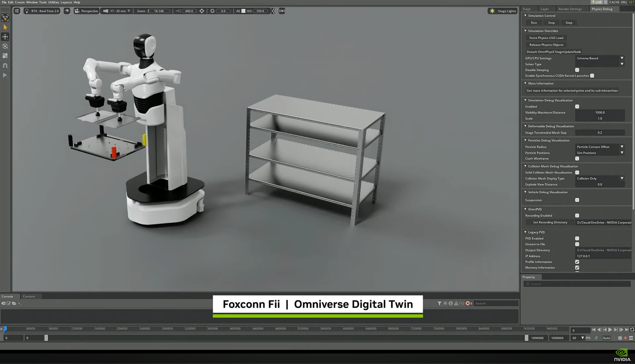This screenshot has height=364, width=635.
Task: Click Detach OmniPhysX StageUpdateNode button
Action: click(x=554, y=52)
